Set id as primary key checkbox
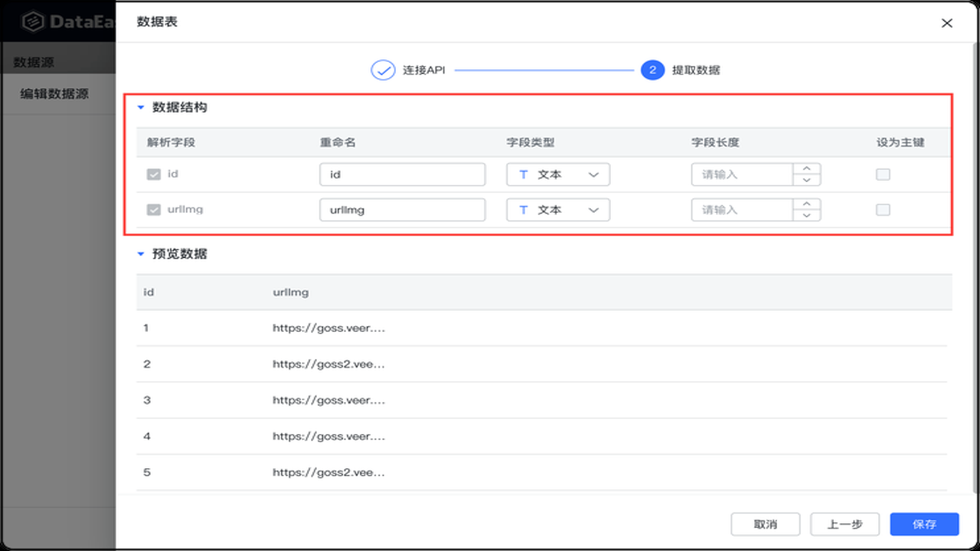 (883, 174)
